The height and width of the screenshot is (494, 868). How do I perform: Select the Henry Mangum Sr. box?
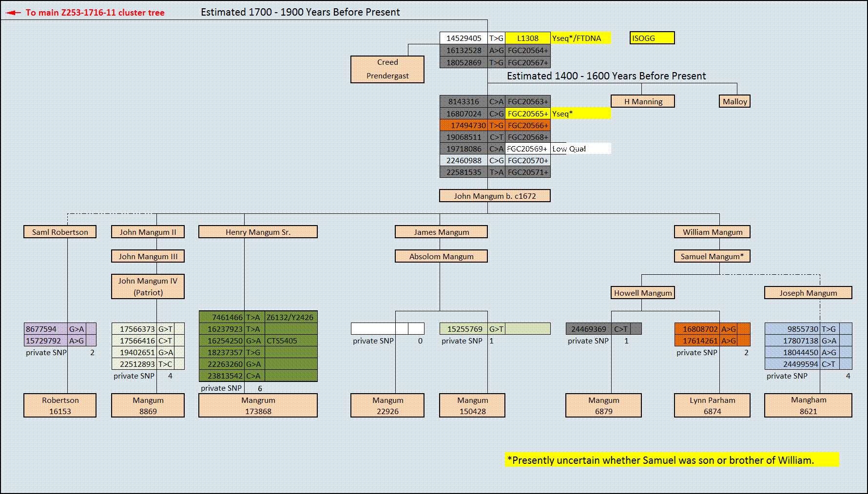click(x=258, y=232)
